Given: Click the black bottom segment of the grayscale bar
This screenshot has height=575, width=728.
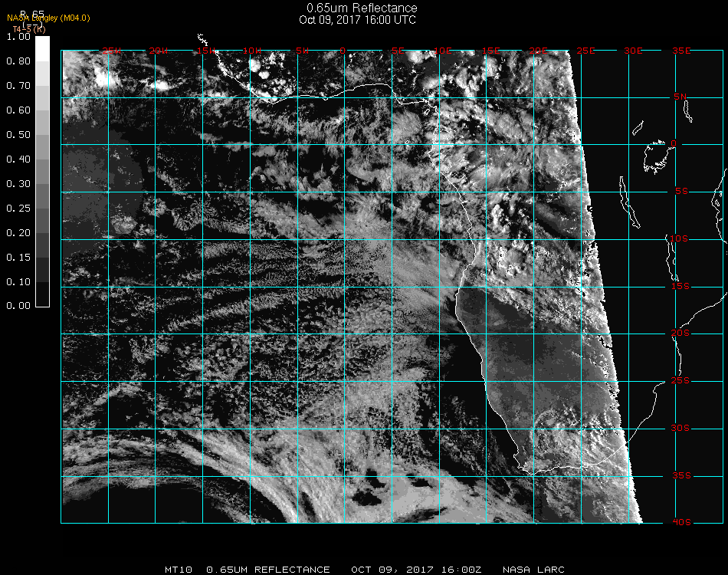Looking at the screenshot, I should [x=42, y=294].
